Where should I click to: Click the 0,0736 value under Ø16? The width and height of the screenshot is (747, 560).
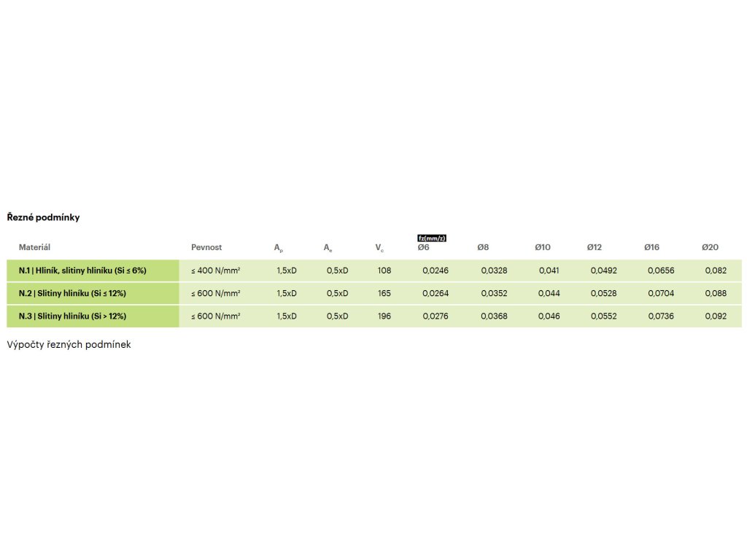(661, 316)
